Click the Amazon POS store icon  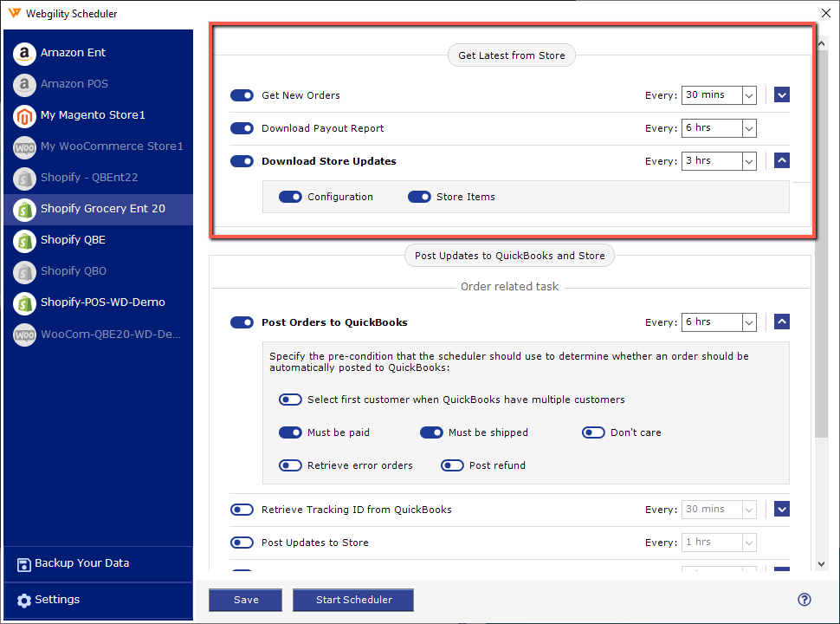coord(24,84)
